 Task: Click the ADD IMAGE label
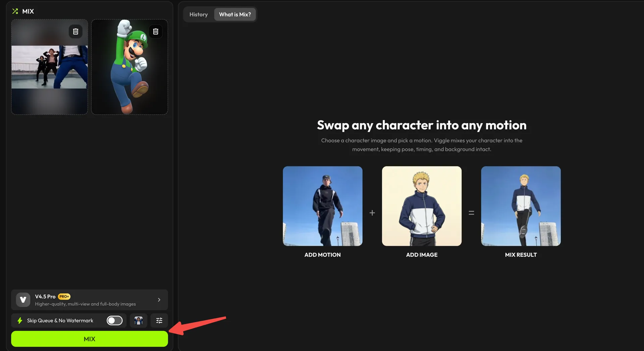[422, 255]
